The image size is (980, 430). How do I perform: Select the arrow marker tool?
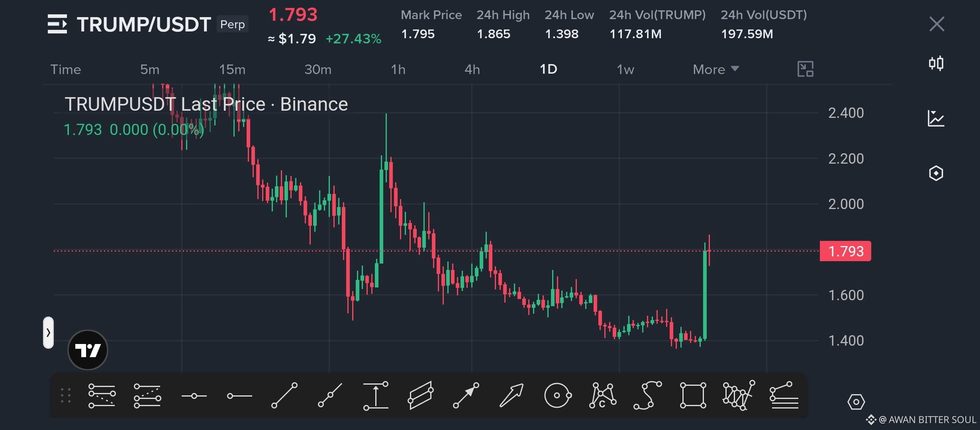[x=466, y=395]
